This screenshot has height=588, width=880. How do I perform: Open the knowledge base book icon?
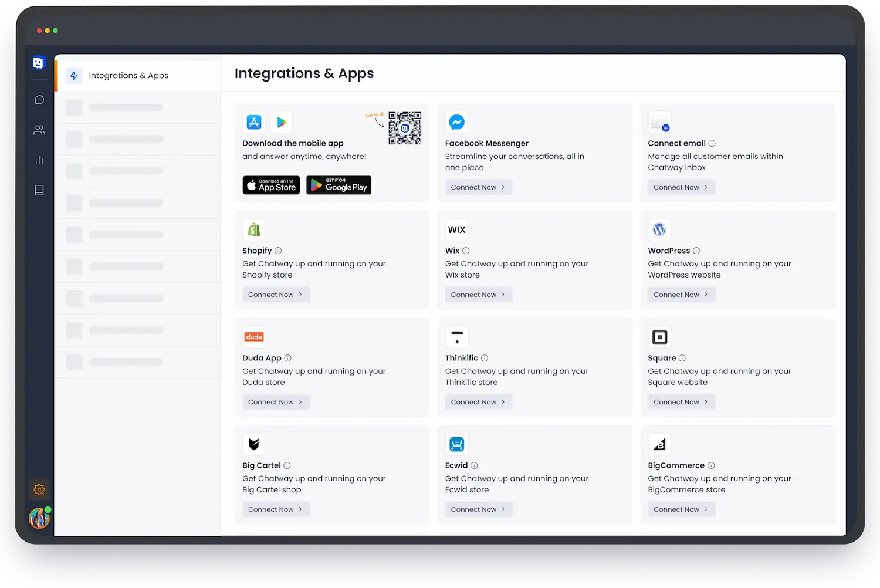pos(39,190)
